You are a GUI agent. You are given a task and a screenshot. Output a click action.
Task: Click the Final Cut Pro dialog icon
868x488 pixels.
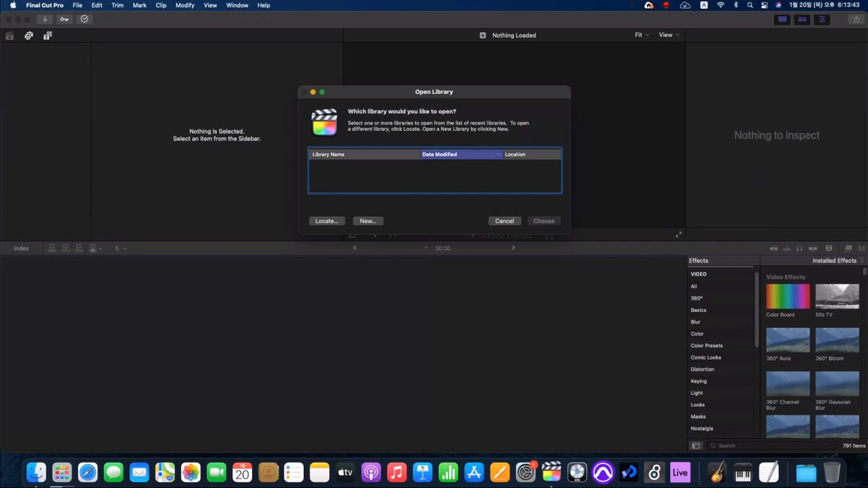[324, 122]
